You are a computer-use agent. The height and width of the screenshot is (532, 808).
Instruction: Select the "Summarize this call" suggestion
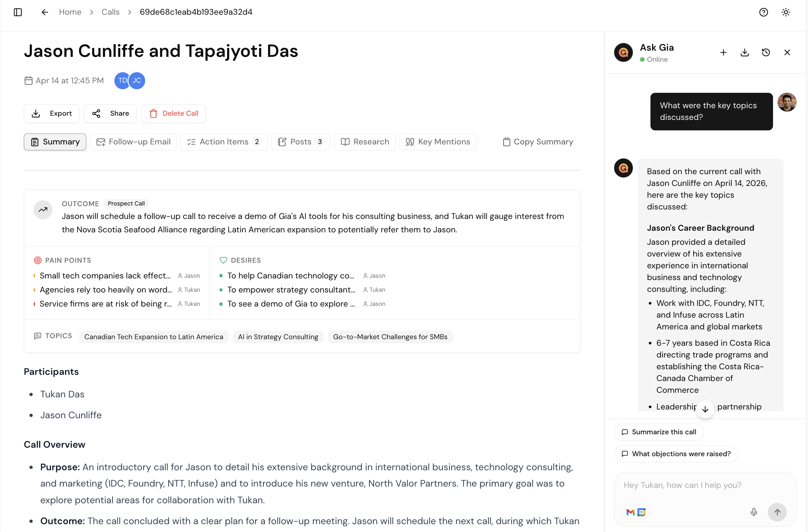click(659, 432)
